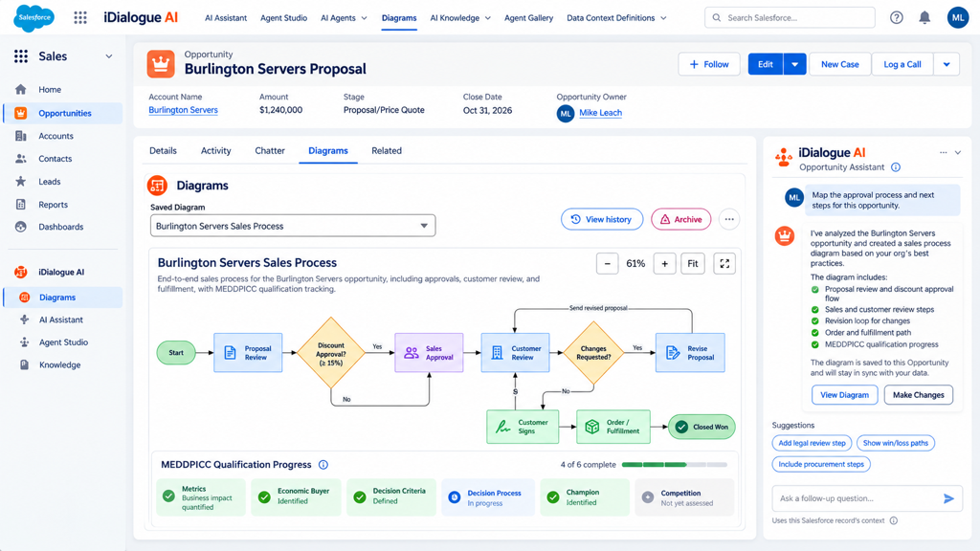Click the MEDDPICC progress bar

pyautogui.click(x=675, y=465)
